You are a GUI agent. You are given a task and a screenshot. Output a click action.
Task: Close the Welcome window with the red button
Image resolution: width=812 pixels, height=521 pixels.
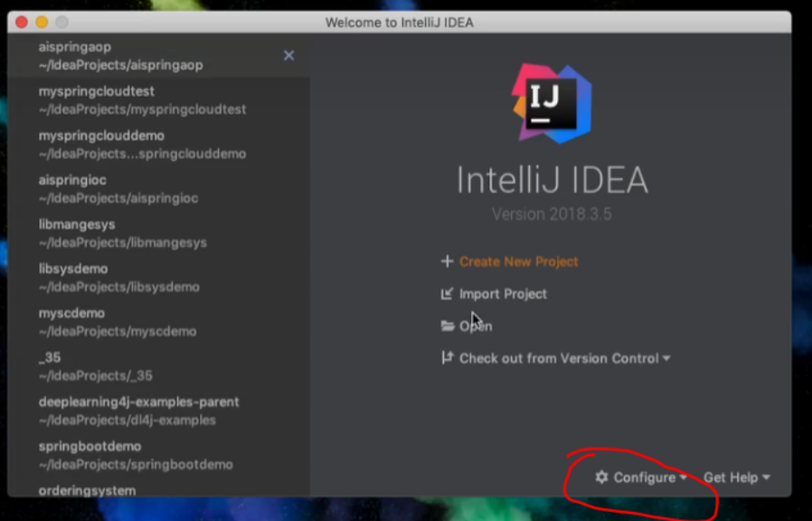pyautogui.click(x=22, y=23)
